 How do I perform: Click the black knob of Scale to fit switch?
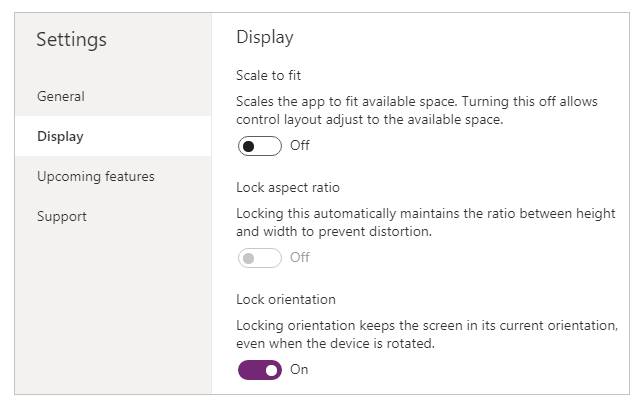coord(249,146)
